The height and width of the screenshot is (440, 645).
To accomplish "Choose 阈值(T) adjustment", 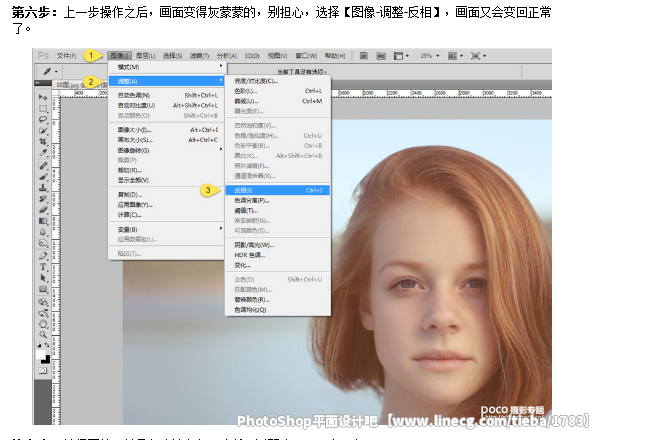I will pos(278,211).
